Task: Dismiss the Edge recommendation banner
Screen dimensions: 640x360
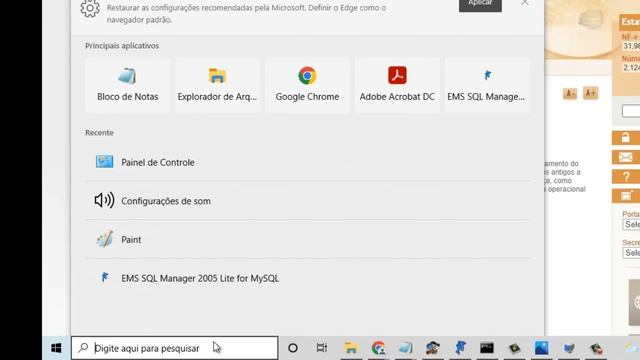Action: [x=524, y=3]
